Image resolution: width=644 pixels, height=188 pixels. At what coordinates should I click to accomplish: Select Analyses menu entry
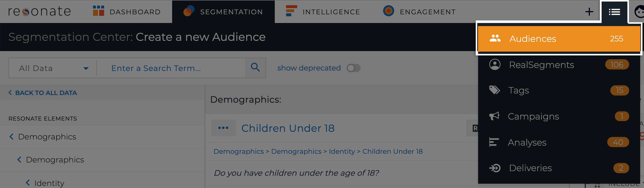(x=559, y=142)
